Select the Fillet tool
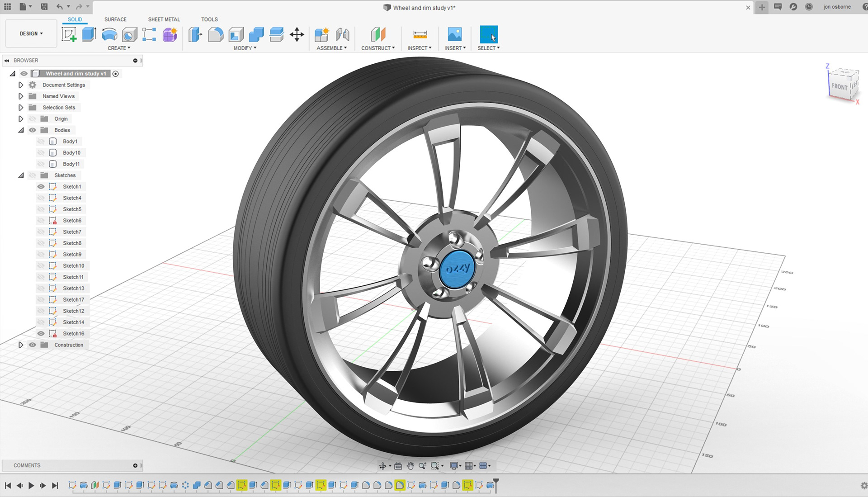 pyautogui.click(x=216, y=34)
